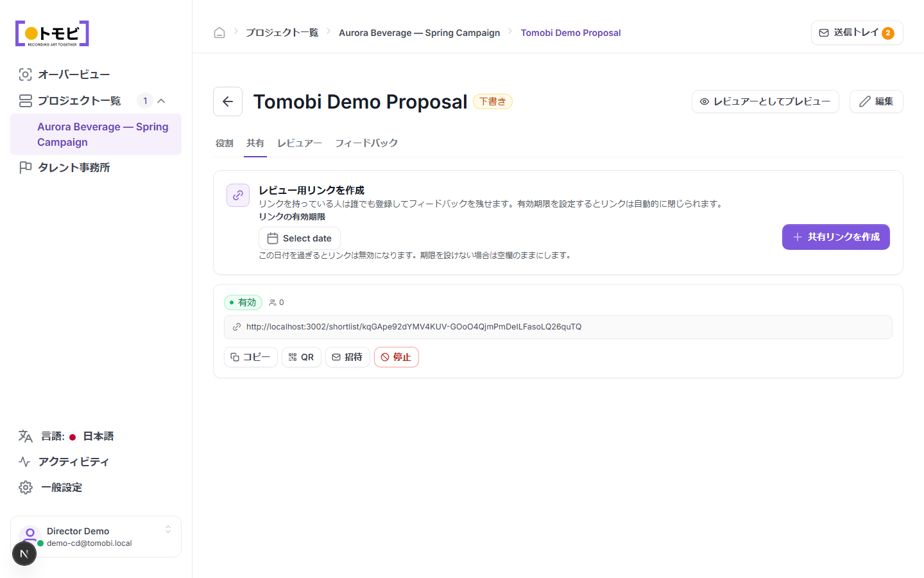Click the back arrow button
The image size is (924, 578).
[x=228, y=101]
